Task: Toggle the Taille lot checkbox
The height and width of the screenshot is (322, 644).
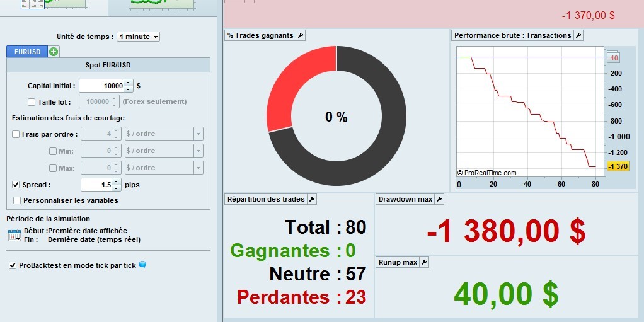Action: (x=32, y=102)
